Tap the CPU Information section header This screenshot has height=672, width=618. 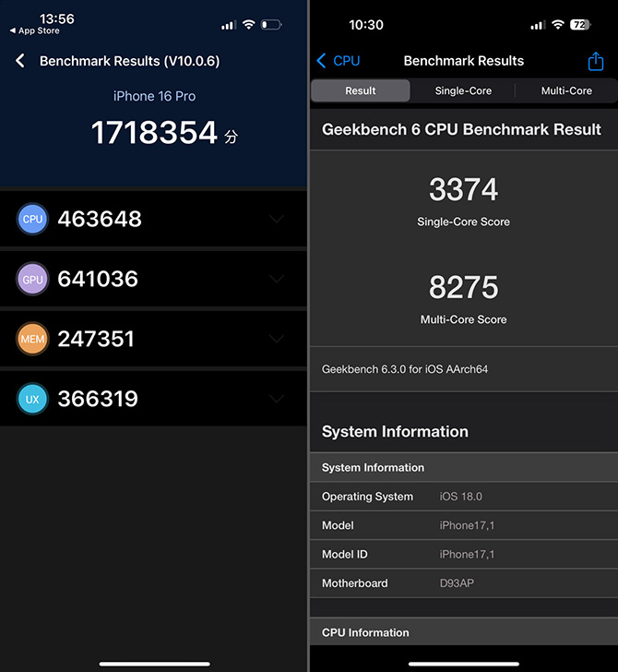(x=464, y=631)
